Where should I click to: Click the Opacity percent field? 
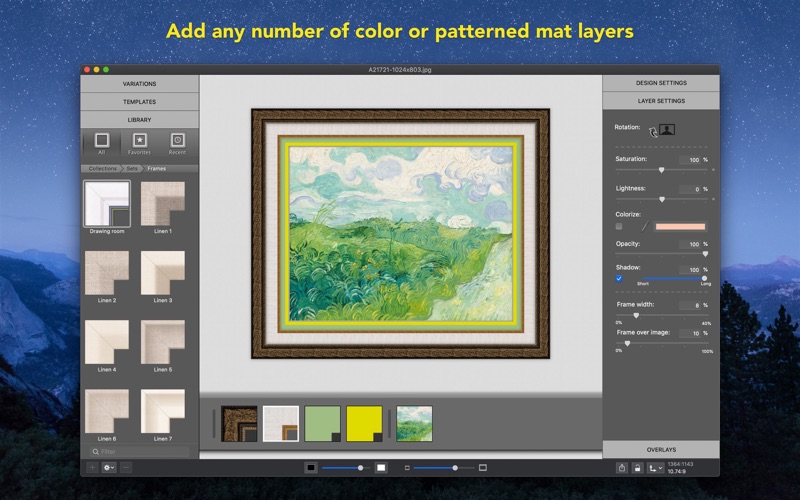pyautogui.click(x=690, y=244)
